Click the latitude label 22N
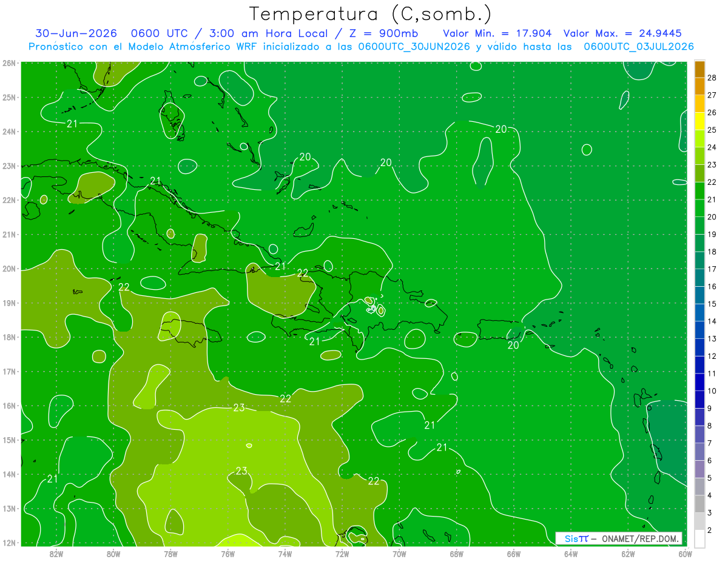This screenshot has height=562, width=728. point(8,200)
